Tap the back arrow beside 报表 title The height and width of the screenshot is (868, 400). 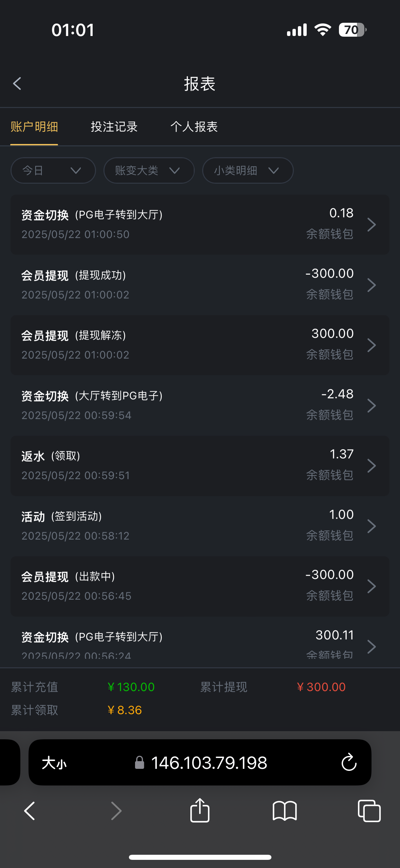pos(17,84)
